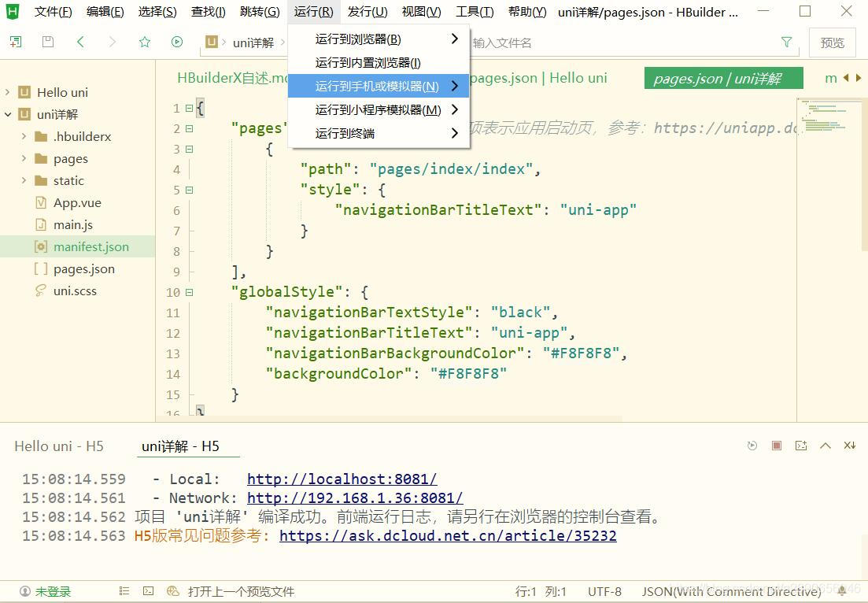The image size is (868, 603).
Task: Expand the pages folder
Action: click(x=24, y=158)
